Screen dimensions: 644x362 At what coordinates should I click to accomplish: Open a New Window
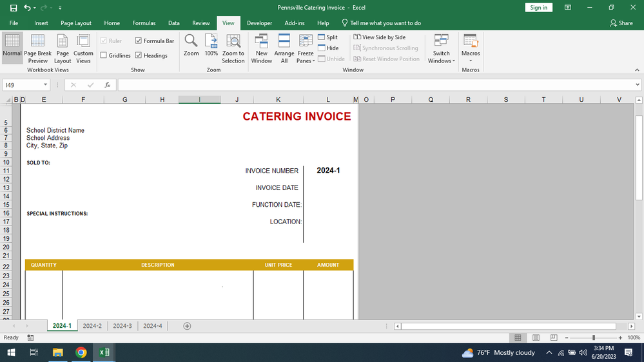coord(261,48)
